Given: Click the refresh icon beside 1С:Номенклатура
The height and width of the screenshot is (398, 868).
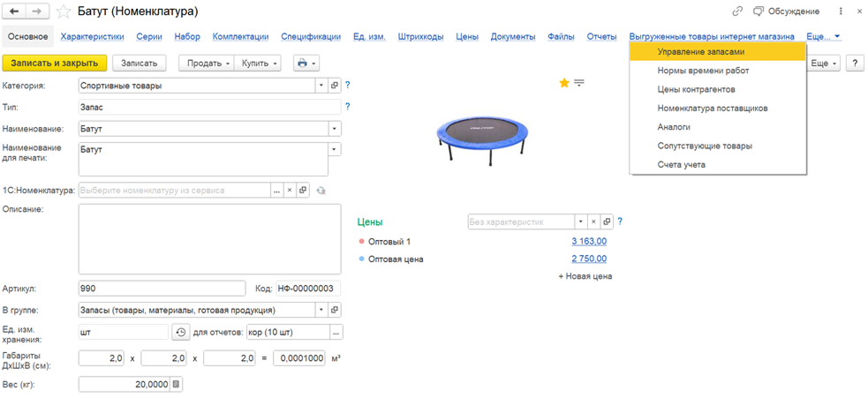Looking at the screenshot, I should [x=321, y=191].
